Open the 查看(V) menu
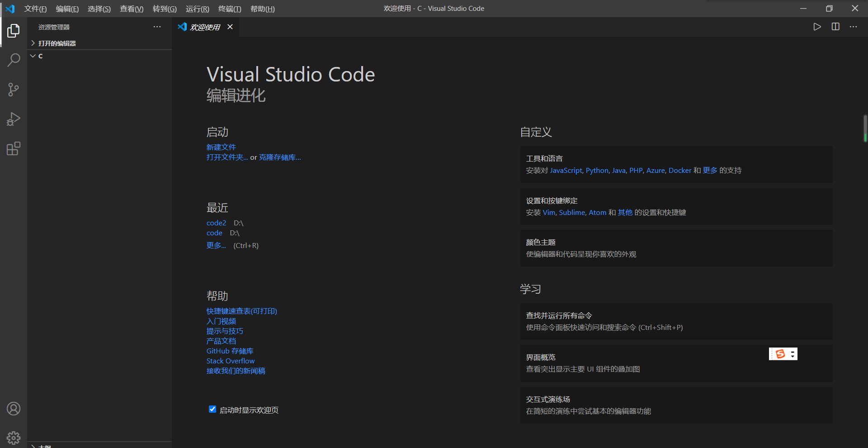The image size is (868, 448). (132, 9)
